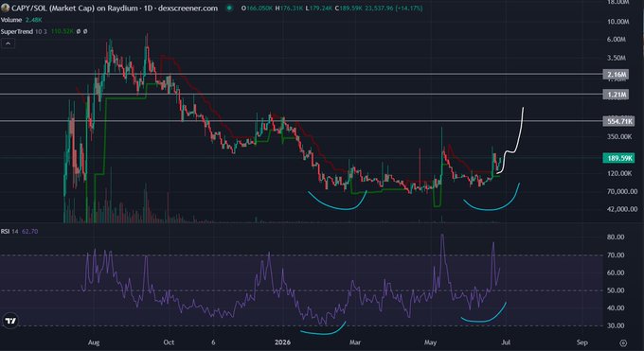This screenshot has width=644, height=351.
Task: Click the 110.52K SuperTrend value
Action: [63, 31]
